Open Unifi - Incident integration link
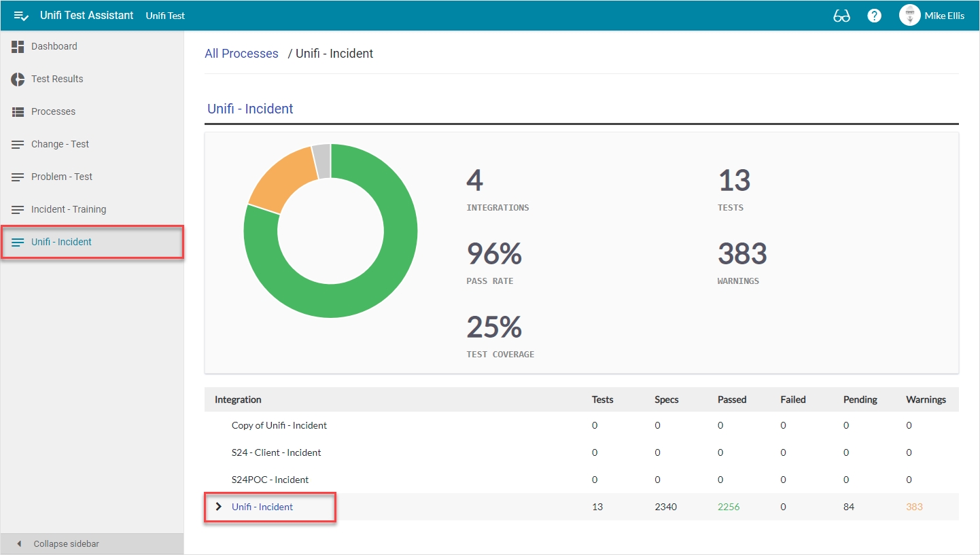The height and width of the screenshot is (555, 980). tap(262, 507)
